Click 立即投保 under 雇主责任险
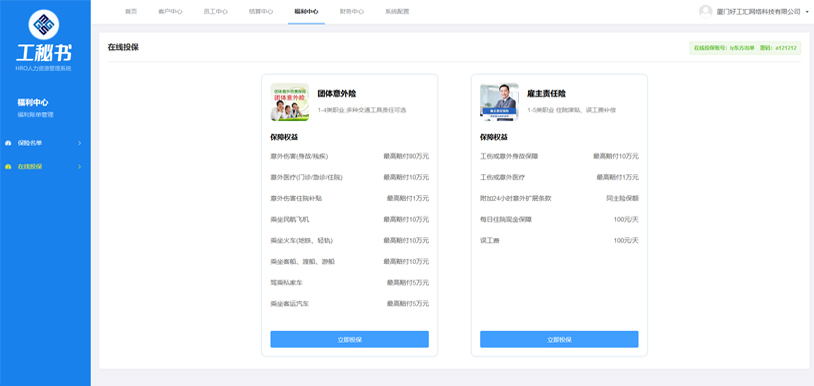Image resolution: width=814 pixels, height=386 pixels. tap(559, 339)
